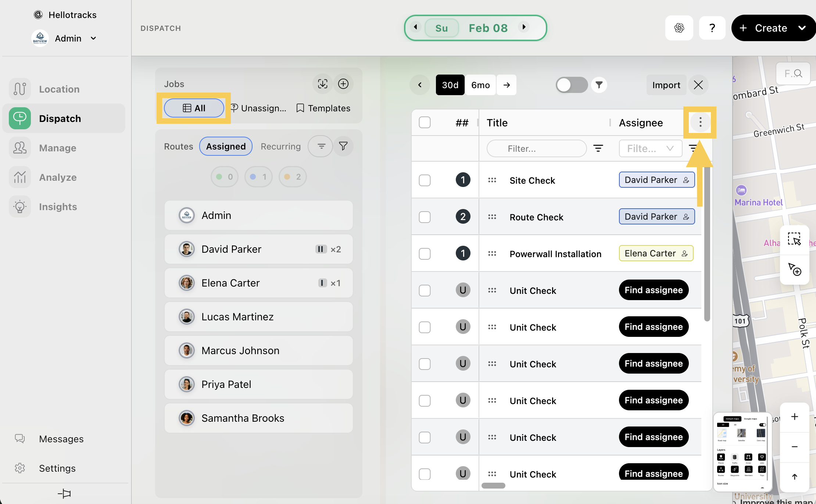Open the Assignee filter dropdown
The image size is (816, 504).
click(650, 148)
